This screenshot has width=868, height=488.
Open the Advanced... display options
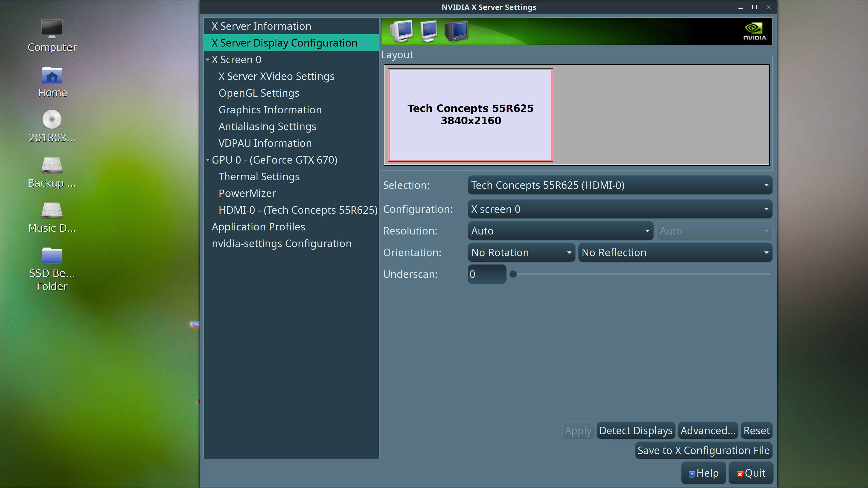[708, 430]
